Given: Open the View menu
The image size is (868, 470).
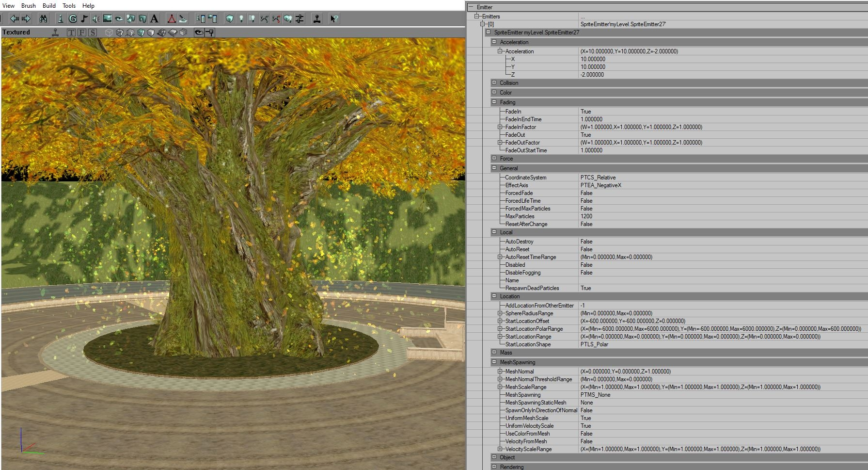Looking at the screenshot, I should click(8, 5).
